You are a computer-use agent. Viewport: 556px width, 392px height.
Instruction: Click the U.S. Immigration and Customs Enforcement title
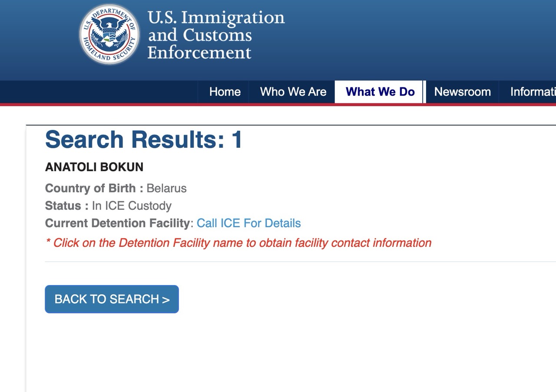[x=216, y=35]
